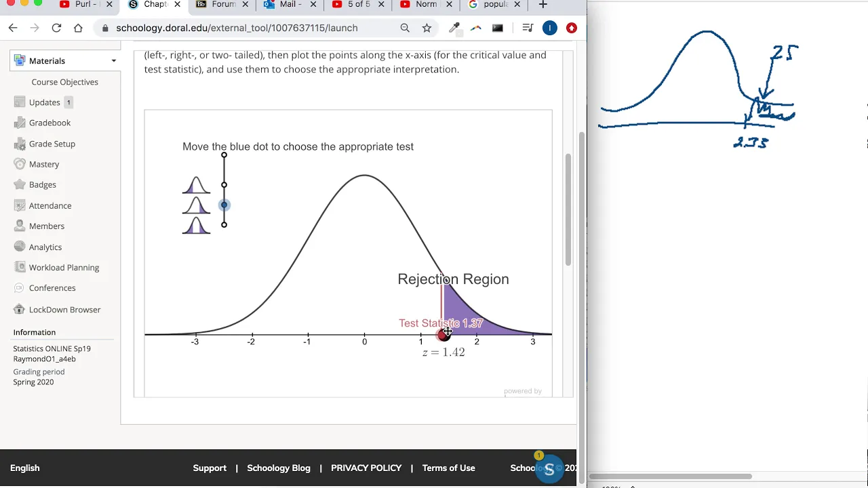The image size is (868, 488).
Task: Click the Analytics globe icon
Action: pyautogui.click(x=20, y=247)
